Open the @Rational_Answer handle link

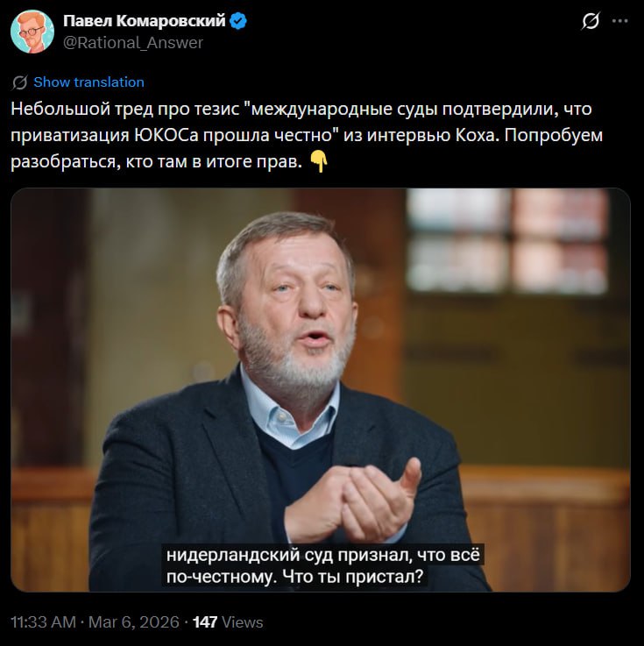[133, 42]
